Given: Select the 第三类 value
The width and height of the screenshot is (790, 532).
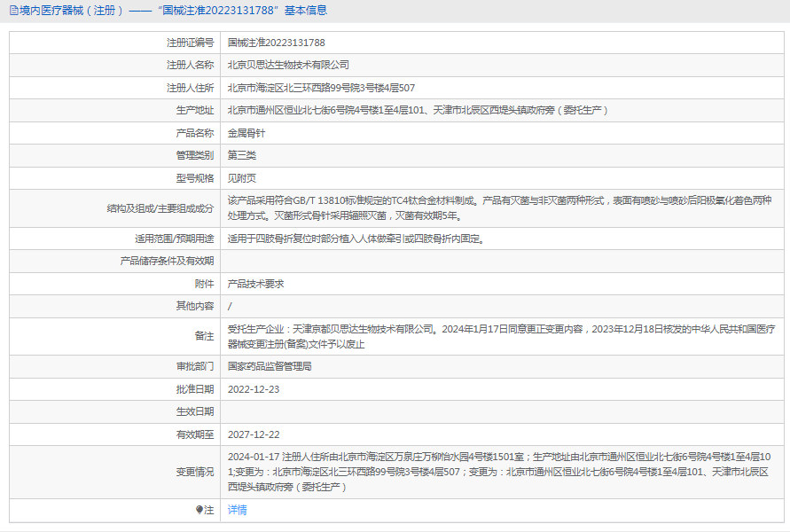Looking at the screenshot, I should tap(242, 155).
